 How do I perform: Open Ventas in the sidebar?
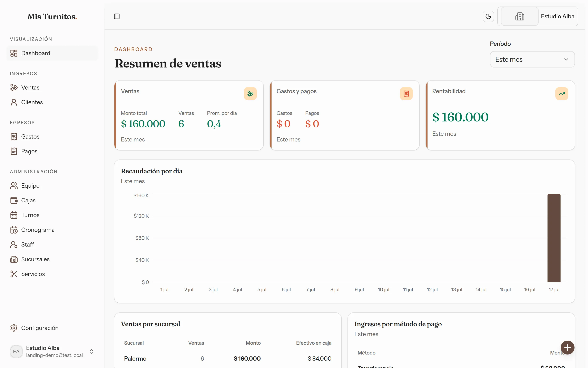tap(52, 87)
